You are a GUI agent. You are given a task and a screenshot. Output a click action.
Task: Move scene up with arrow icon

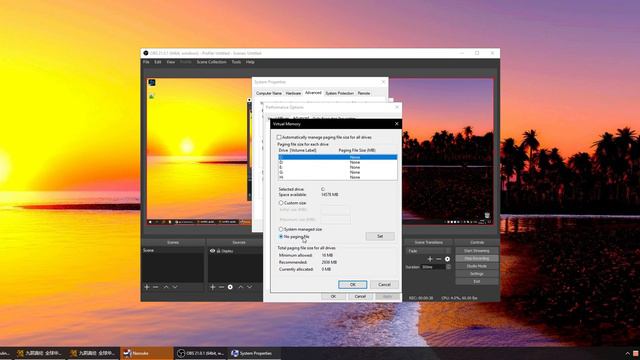[166, 287]
